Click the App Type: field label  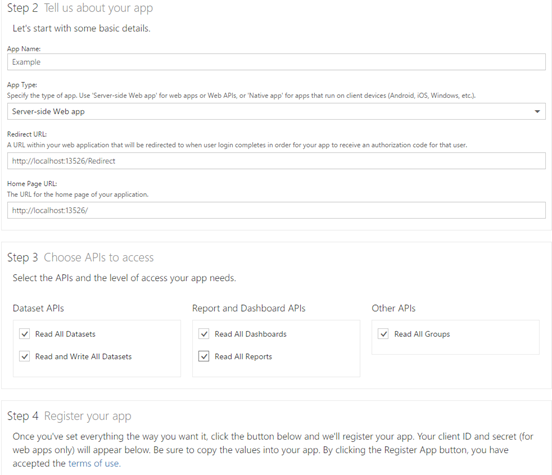pos(22,85)
